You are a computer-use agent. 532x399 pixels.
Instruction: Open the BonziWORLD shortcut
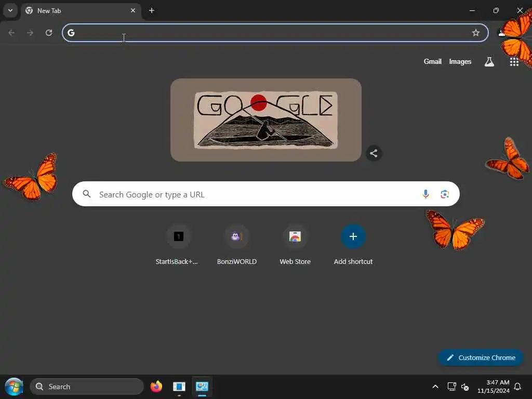click(x=237, y=244)
